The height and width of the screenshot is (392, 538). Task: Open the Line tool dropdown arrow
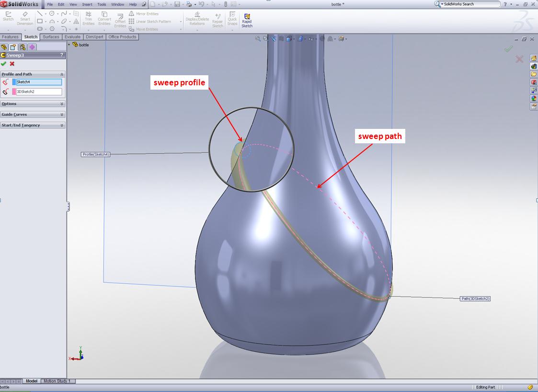point(46,14)
